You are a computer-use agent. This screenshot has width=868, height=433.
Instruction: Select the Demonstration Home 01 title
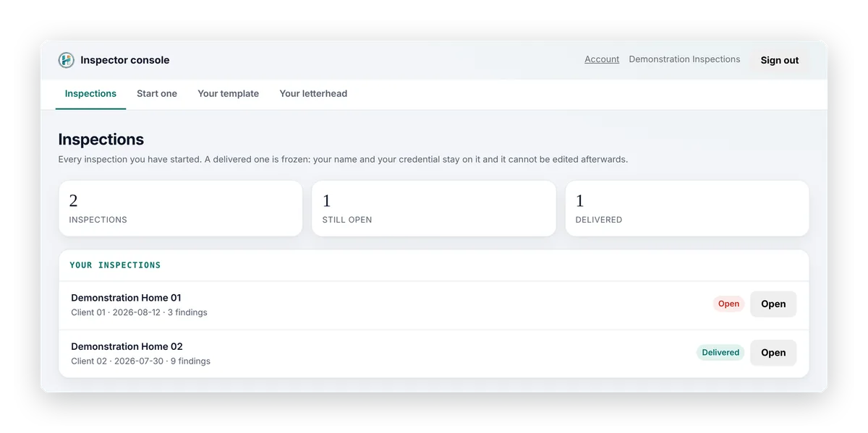126,298
